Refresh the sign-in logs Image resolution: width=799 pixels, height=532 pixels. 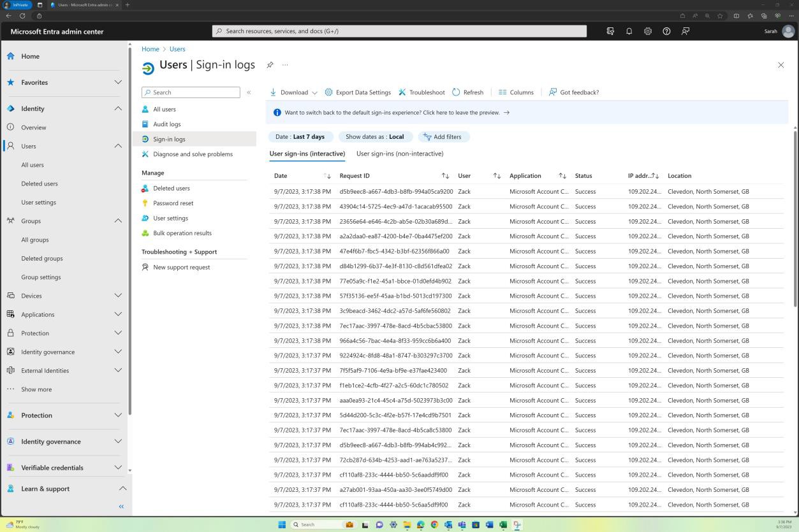[468, 92]
